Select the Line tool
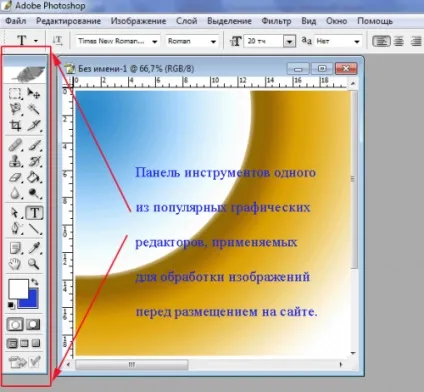This screenshot has width=424, height=392. pos(34,229)
